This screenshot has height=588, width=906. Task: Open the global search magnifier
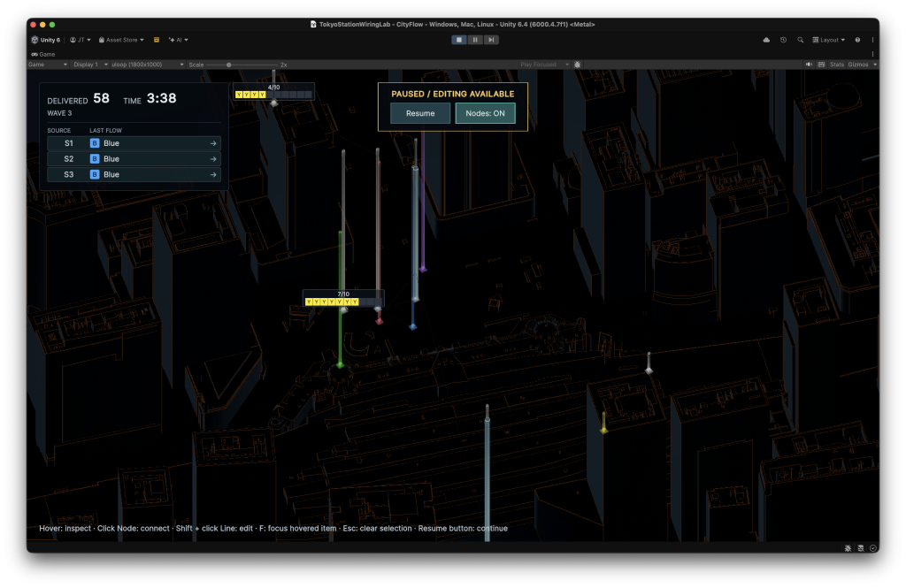click(x=800, y=40)
